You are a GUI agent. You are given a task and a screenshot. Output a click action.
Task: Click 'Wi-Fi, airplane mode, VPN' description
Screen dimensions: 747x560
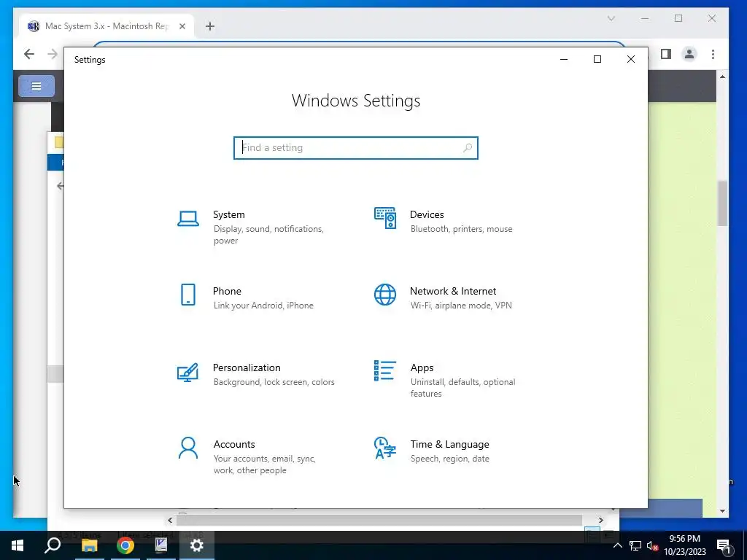(x=461, y=306)
